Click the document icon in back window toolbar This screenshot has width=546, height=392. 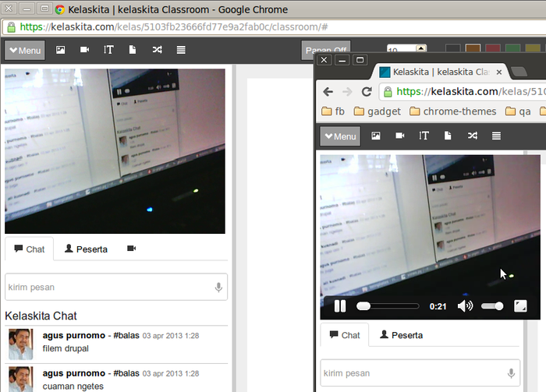133,50
